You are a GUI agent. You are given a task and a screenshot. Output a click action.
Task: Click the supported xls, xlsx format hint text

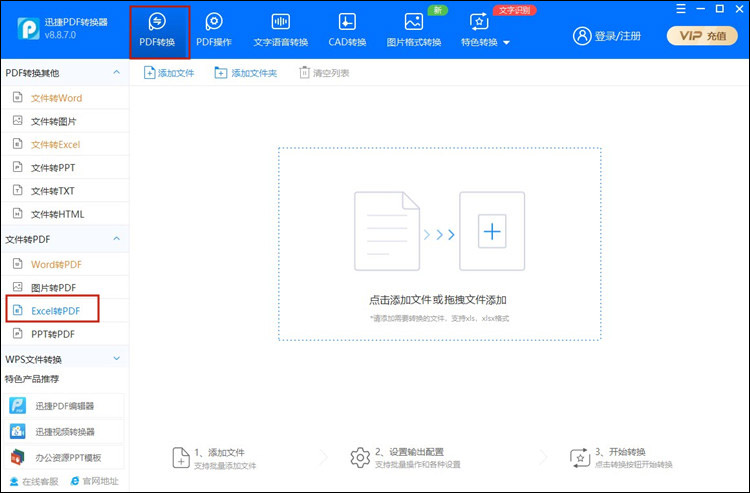tap(439, 318)
